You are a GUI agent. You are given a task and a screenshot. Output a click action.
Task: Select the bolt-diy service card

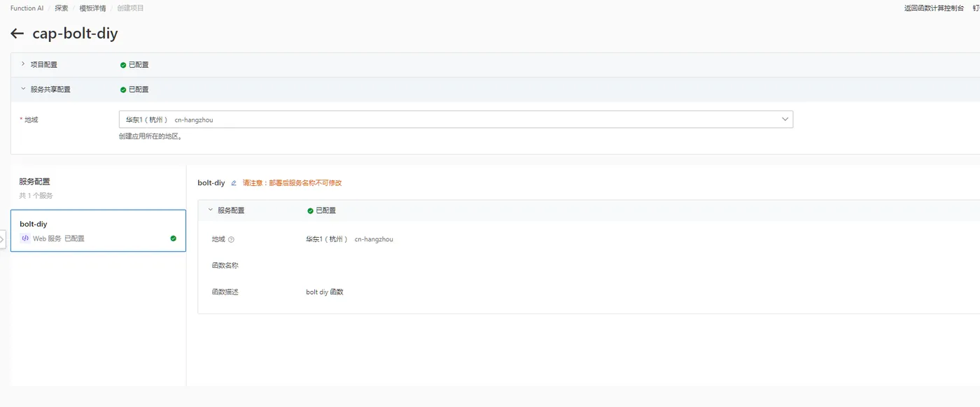pos(98,231)
